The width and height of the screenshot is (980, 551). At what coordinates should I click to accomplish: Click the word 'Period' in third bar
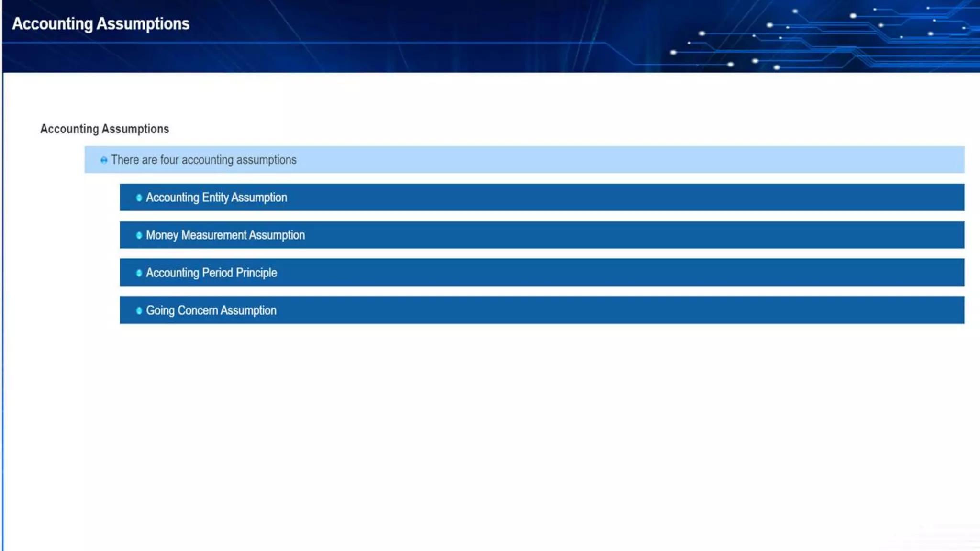(217, 273)
